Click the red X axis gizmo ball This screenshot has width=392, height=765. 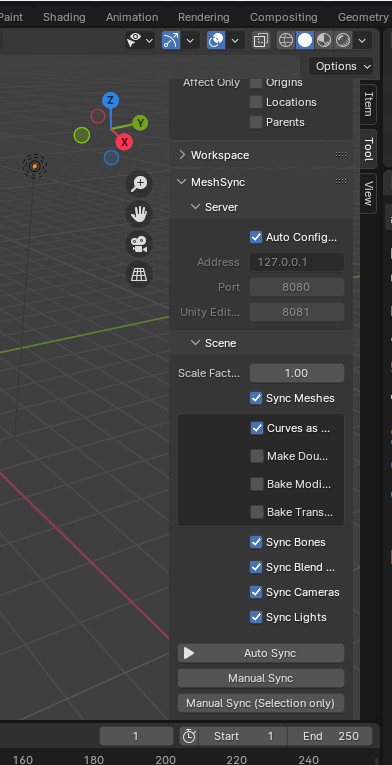tap(124, 142)
